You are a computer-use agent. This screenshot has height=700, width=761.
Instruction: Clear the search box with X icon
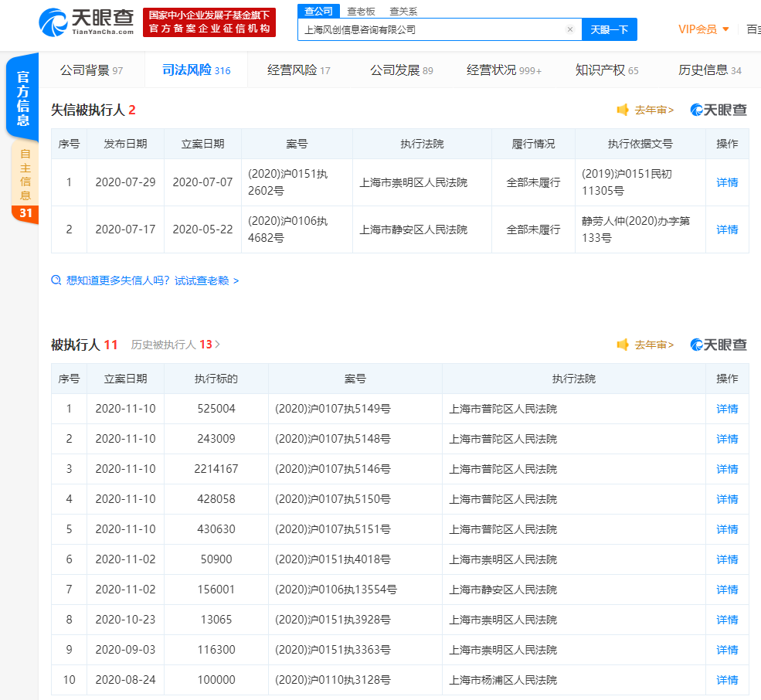pyautogui.click(x=569, y=29)
